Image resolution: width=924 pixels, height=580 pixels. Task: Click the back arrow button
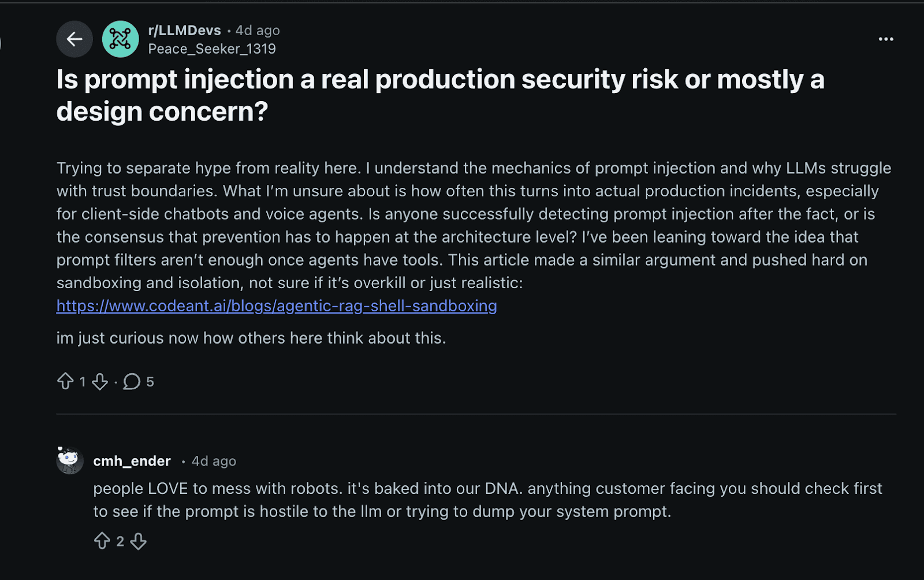tap(74, 39)
